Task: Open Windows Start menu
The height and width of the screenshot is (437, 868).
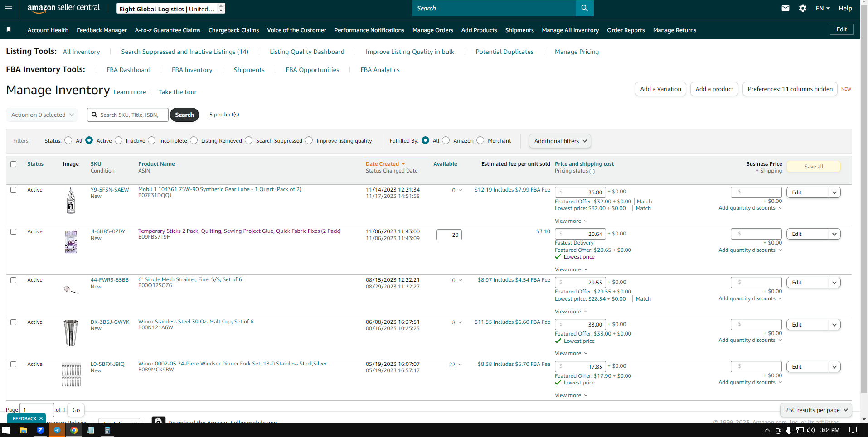Action: [x=6, y=430]
